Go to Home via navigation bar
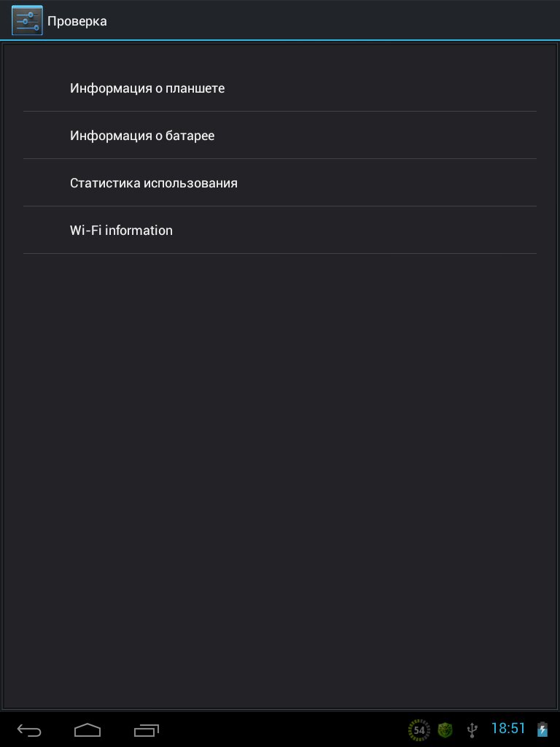This screenshot has width=560, height=747. pyautogui.click(x=87, y=729)
